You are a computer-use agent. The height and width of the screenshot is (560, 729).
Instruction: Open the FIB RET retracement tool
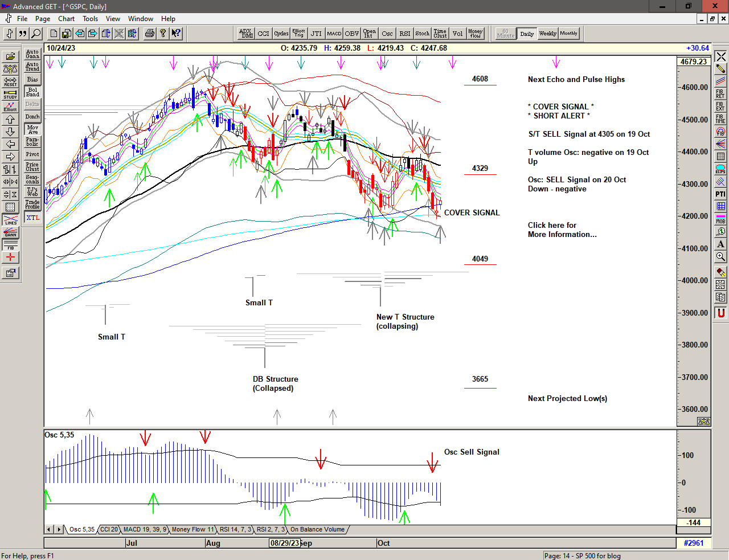click(x=720, y=94)
